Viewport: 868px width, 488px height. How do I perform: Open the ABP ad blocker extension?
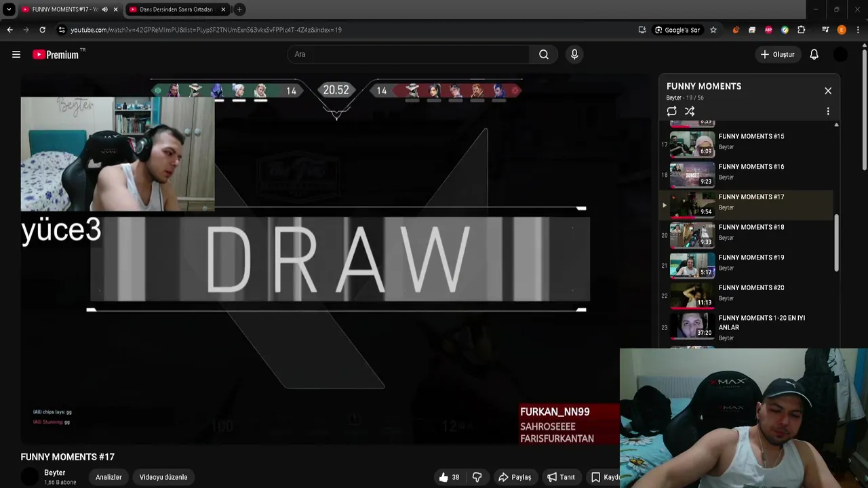tap(768, 30)
